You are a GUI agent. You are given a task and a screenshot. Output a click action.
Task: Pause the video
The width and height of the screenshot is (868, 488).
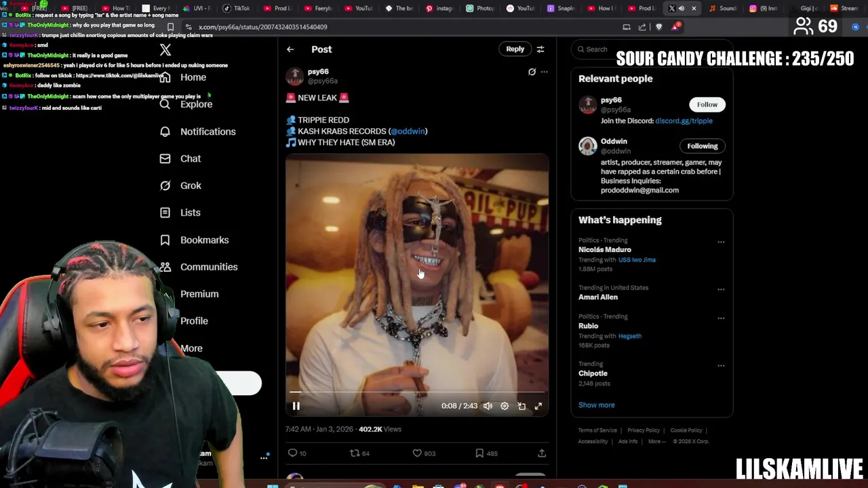tap(296, 406)
